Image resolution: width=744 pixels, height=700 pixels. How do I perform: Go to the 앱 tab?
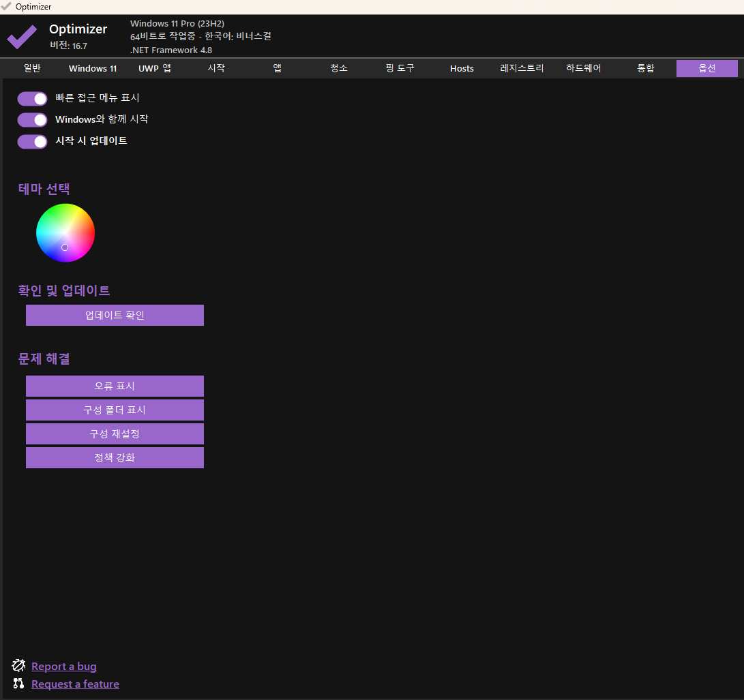[277, 68]
